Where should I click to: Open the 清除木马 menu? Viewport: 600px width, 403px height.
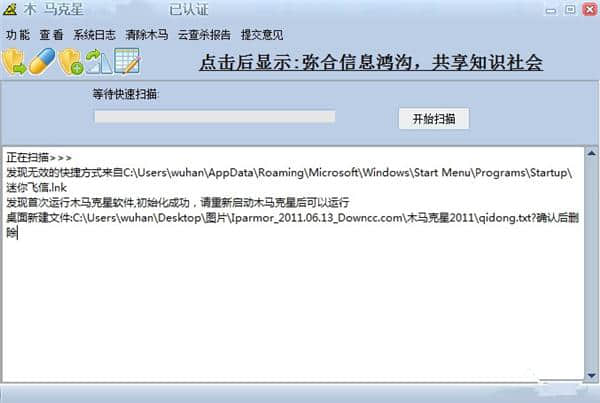tap(147, 35)
